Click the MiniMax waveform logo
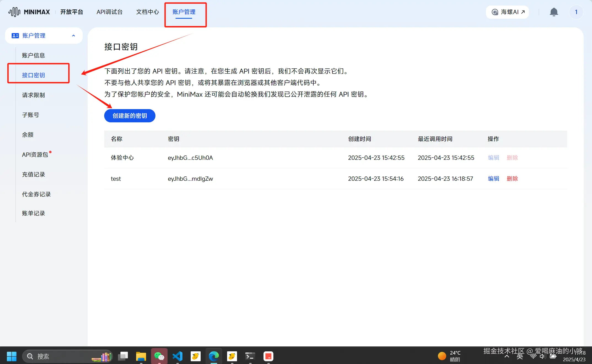 point(14,12)
